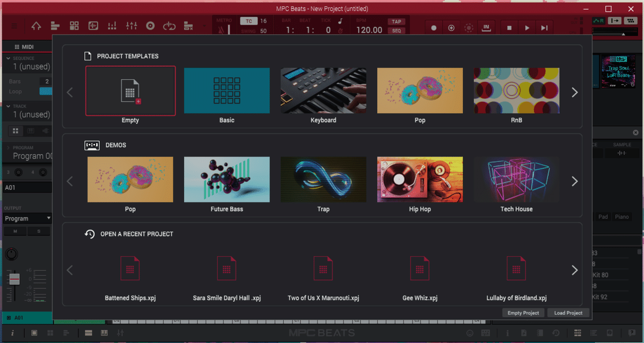Toggle the automation read/write gear icon
This screenshot has height=343, width=644.
[x=469, y=28]
